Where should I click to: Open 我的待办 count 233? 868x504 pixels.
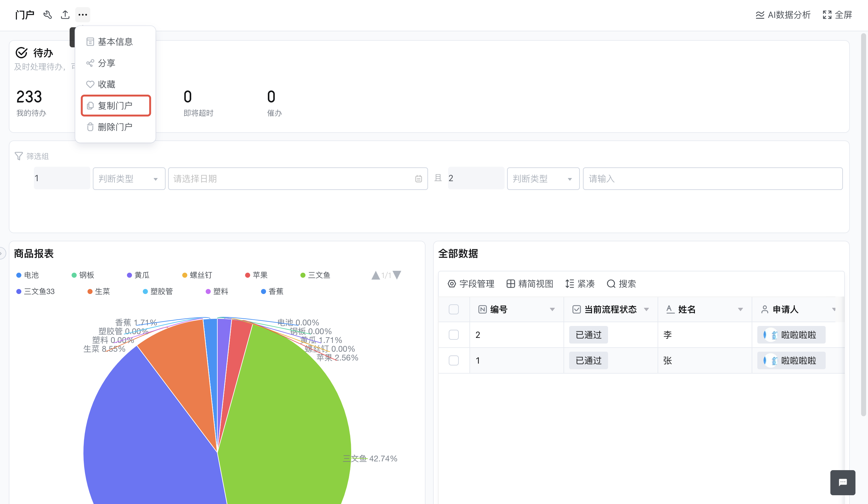(29, 97)
